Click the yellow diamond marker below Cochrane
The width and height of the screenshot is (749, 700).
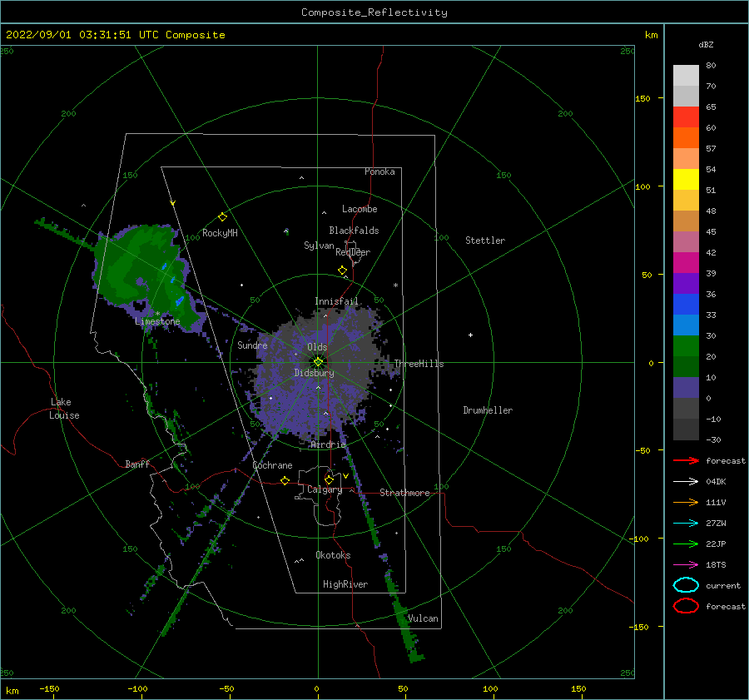click(285, 480)
